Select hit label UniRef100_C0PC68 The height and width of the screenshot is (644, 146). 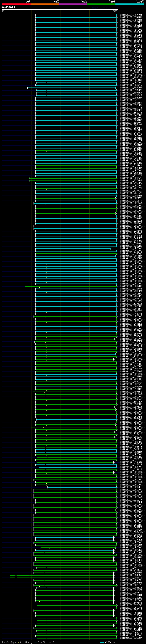131,537
